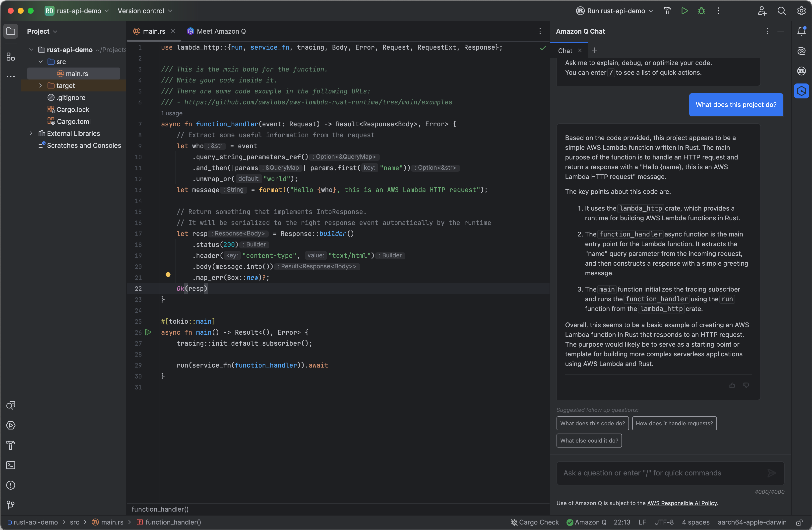The width and height of the screenshot is (812, 530).
Task: Click the UTF-8 encoding in status bar
Action: click(664, 523)
